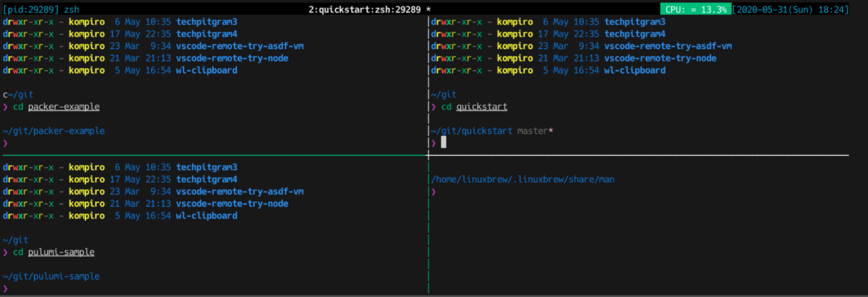Select techpitgram4 in the top-left pane
Image resolution: width=868 pixels, height=297 pixels.
pyautogui.click(x=207, y=34)
